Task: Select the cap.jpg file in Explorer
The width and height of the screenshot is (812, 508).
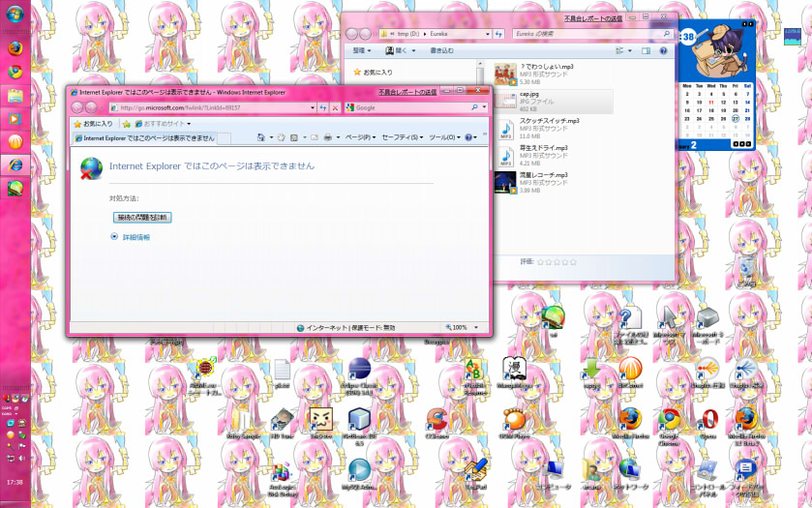Action: tap(553, 102)
